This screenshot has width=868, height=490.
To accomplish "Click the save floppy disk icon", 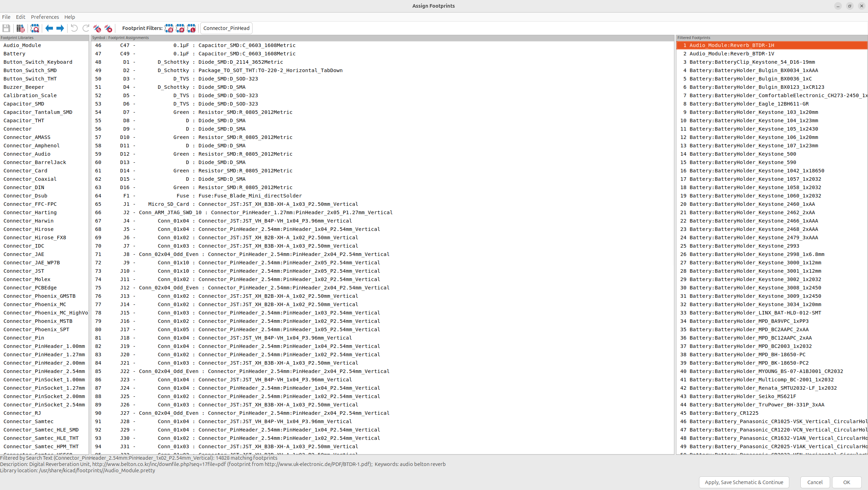I will tap(6, 28).
